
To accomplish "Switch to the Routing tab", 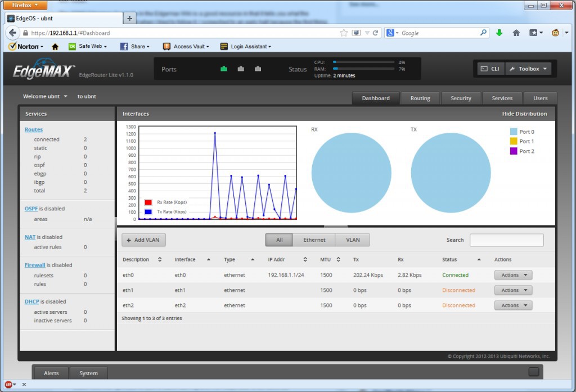I will click(420, 98).
